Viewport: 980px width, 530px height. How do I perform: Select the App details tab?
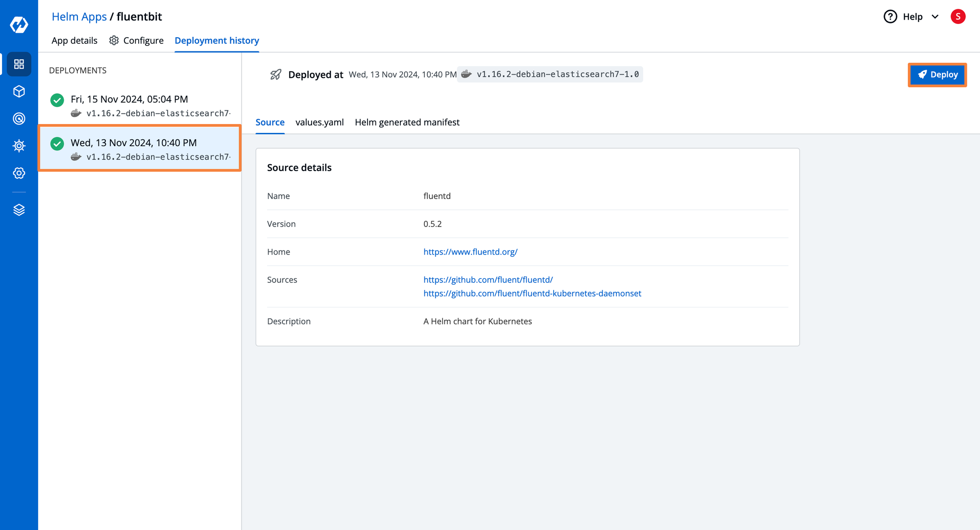click(x=73, y=40)
